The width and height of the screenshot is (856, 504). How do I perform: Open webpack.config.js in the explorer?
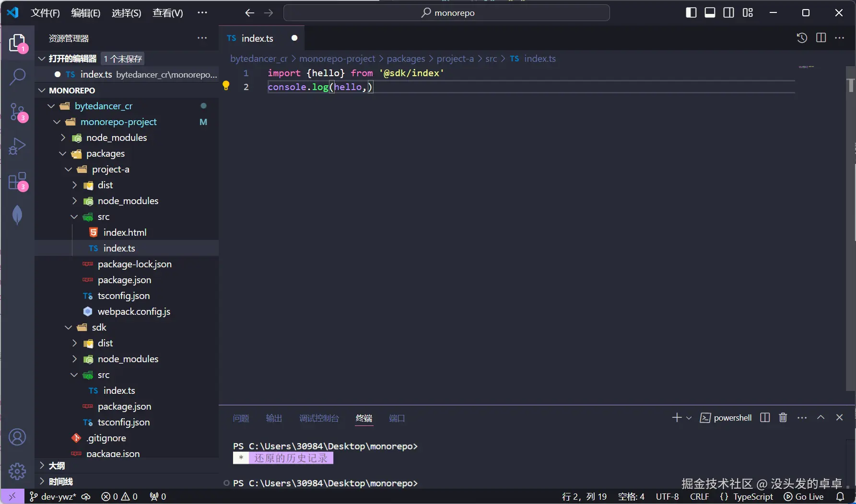tap(134, 311)
